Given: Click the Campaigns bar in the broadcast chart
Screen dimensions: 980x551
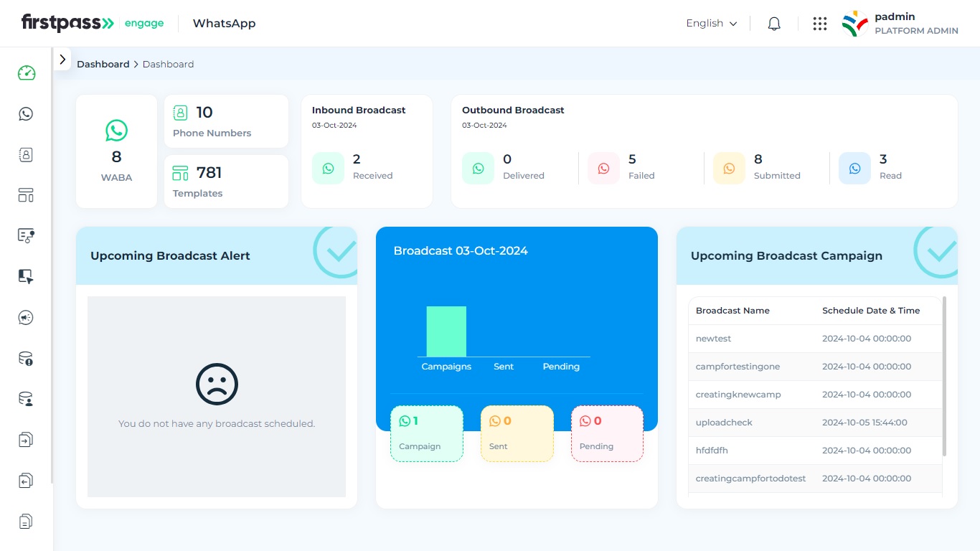Looking at the screenshot, I should point(446,331).
